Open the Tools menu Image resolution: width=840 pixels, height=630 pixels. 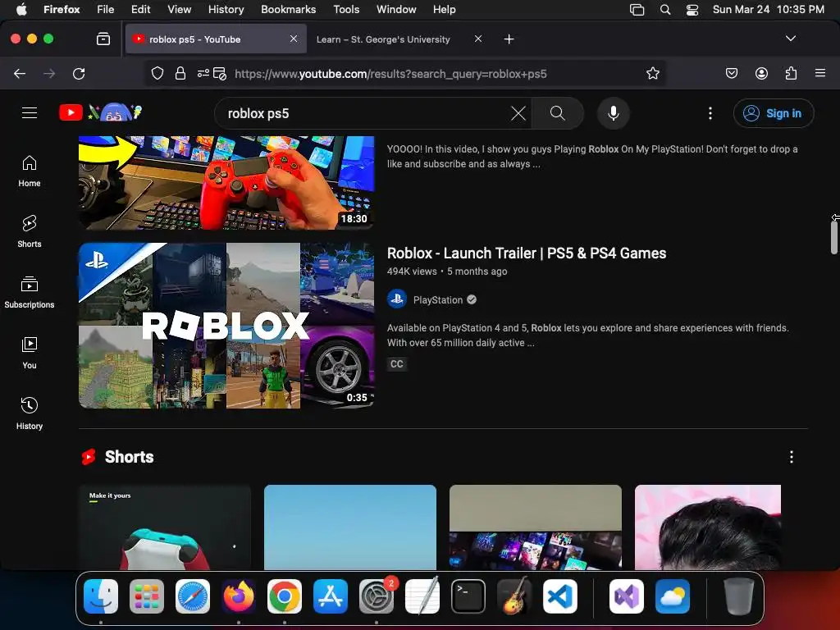tap(346, 10)
